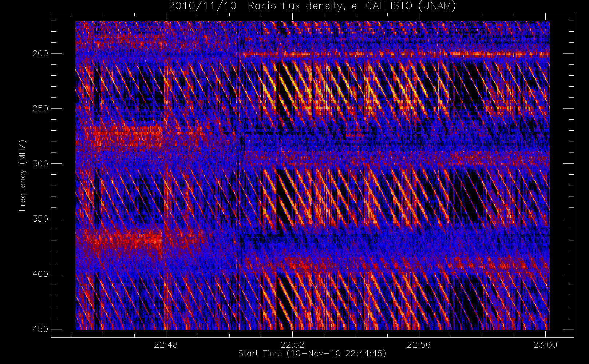Select the 350 frequency axis label
The image size is (589, 364).
coord(40,219)
